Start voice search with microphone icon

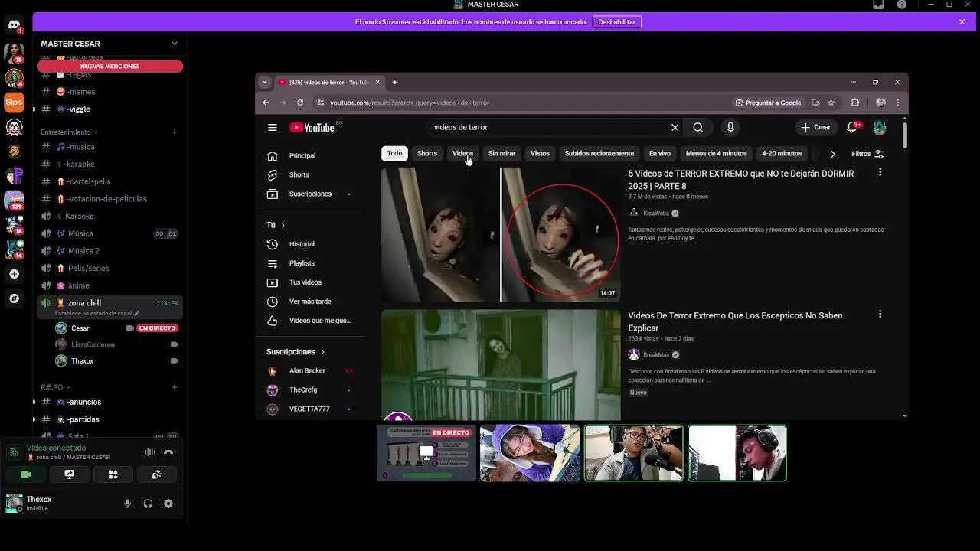point(730,128)
